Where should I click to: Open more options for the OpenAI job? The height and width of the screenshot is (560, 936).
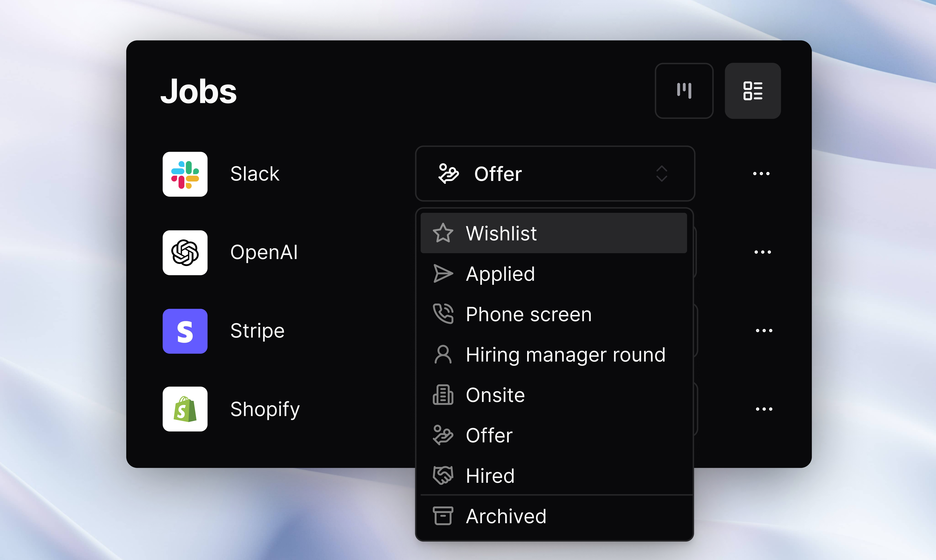click(762, 252)
